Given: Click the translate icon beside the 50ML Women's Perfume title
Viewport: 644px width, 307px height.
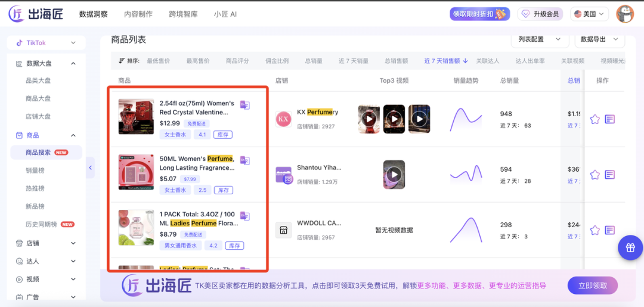Looking at the screenshot, I should [245, 160].
